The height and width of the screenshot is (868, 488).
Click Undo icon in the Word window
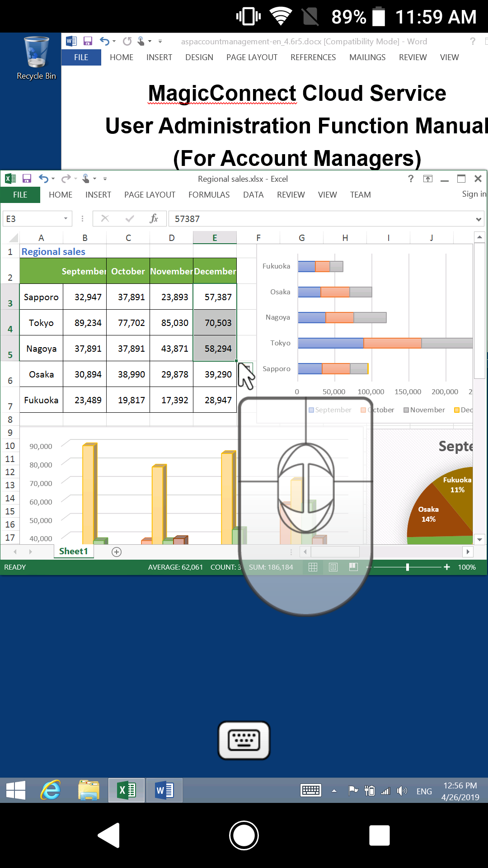pos(104,41)
